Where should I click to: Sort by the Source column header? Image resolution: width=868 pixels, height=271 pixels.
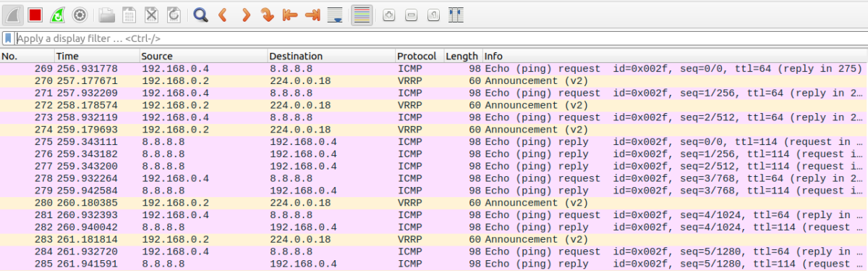click(x=203, y=56)
